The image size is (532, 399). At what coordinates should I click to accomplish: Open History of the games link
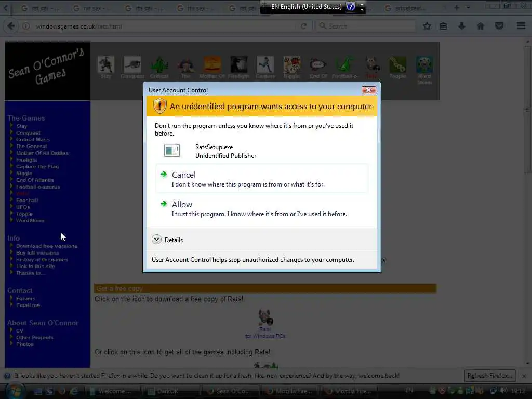pyautogui.click(x=42, y=260)
